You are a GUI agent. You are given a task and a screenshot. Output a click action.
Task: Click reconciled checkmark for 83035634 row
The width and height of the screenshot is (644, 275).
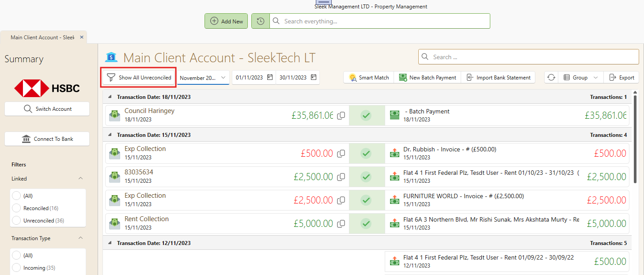pyautogui.click(x=366, y=177)
